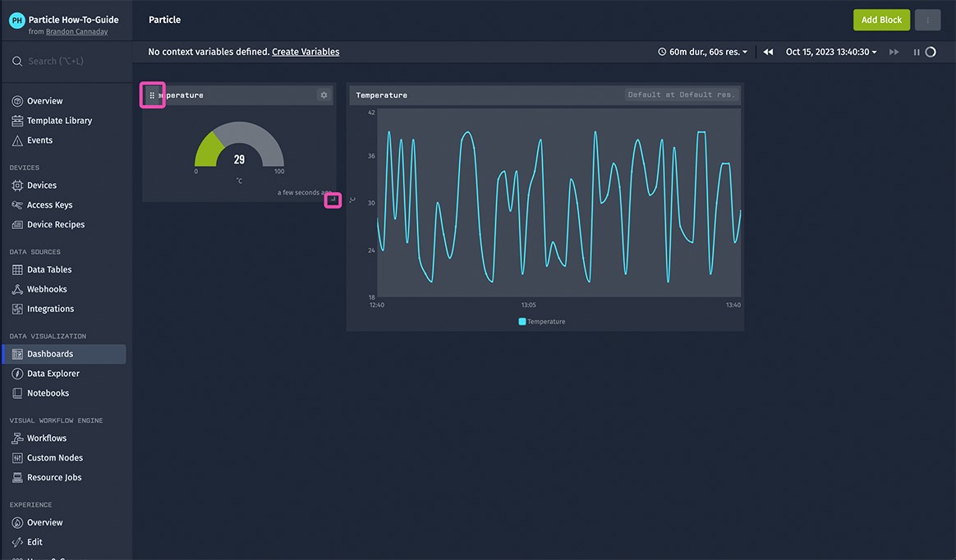
Task: Click the gauge block resize handle
Action: pos(333,200)
